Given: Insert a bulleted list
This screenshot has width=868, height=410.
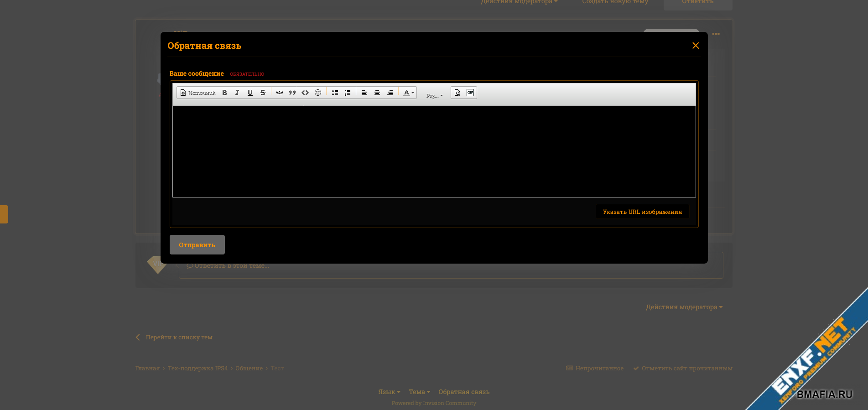Looking at the screenshot, I should click(x=335, y=93).
